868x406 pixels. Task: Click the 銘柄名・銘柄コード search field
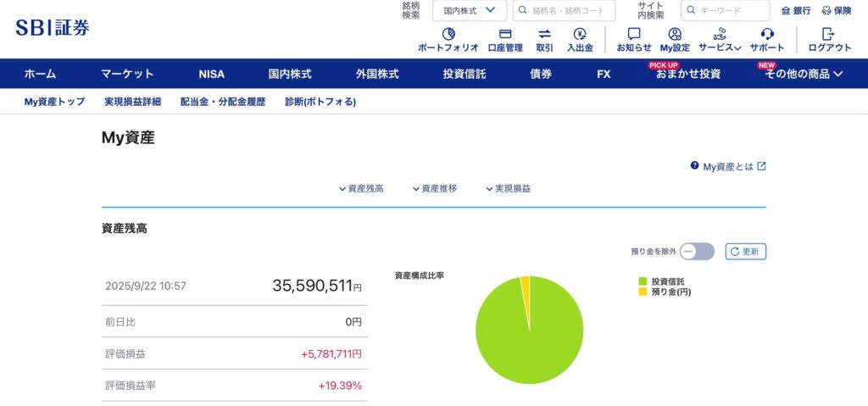tap(567, 11)
